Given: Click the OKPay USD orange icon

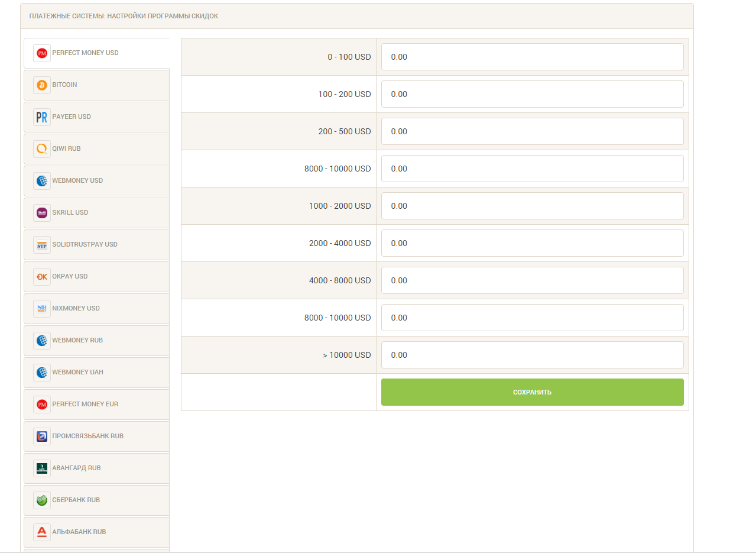Looking at the screenshot, I should tap(42, 277).
